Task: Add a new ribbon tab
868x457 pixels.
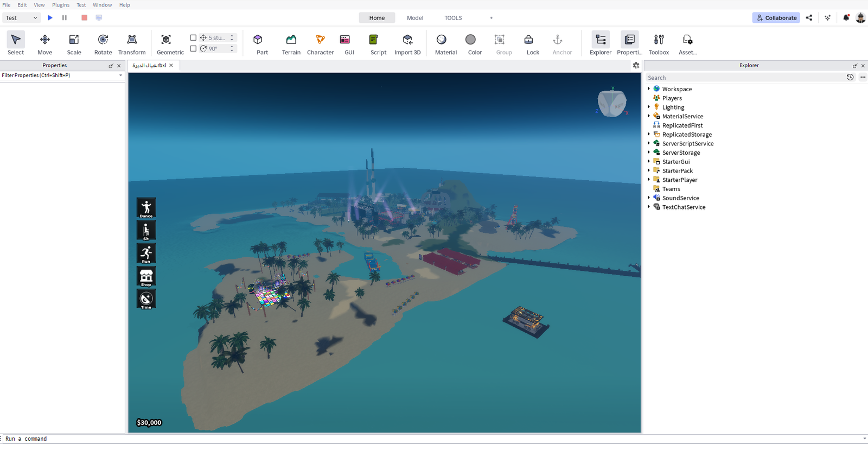Action: 492,18
